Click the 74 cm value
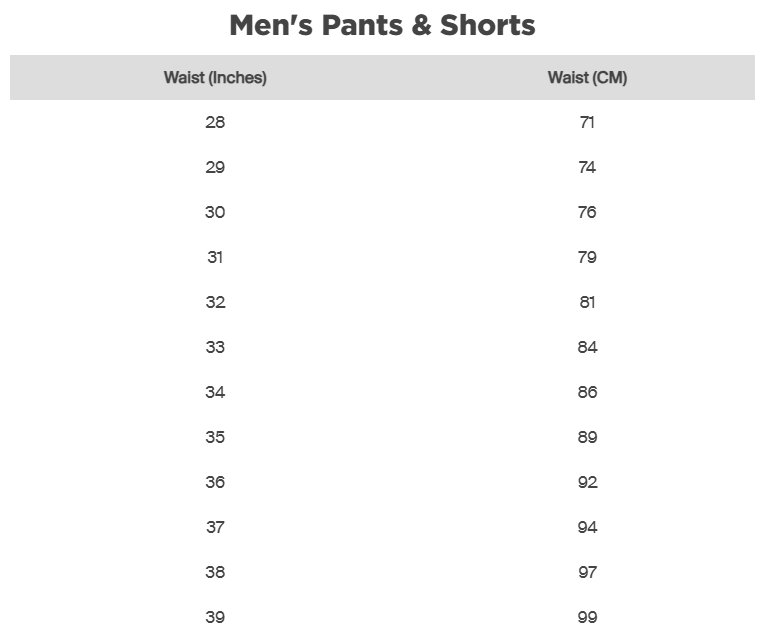779x643 pixels. 587,167
